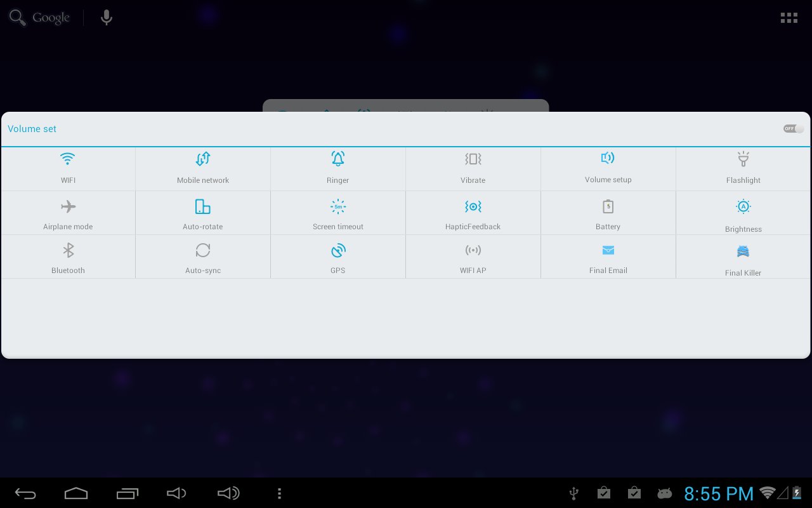Screen dimensions: 812x508
Task: Start voice search with microphone
Action: [x=107, y=18]
